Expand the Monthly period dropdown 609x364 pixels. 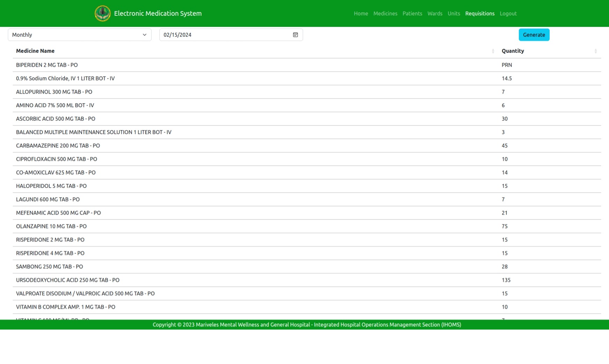point(80,35)
